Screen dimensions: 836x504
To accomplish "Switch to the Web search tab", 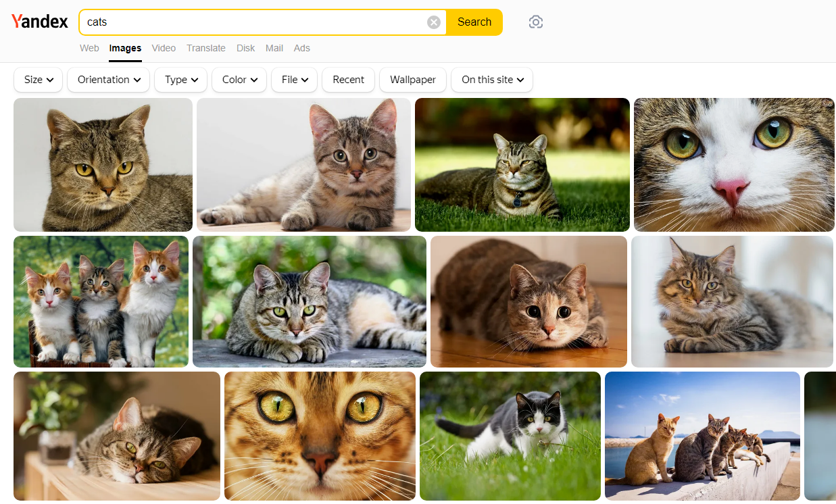I will click(x=89, y=48).
